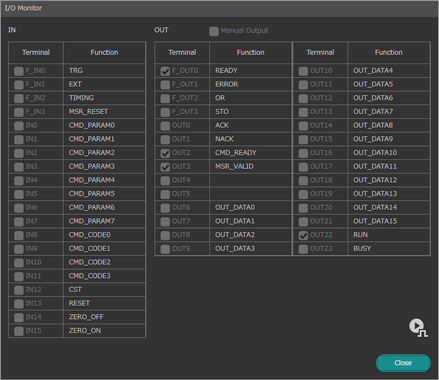This screenshot has width=439, height=380.
Task: Uncheck the F_OUT0 READY checkbox
Action: [165, 71]
